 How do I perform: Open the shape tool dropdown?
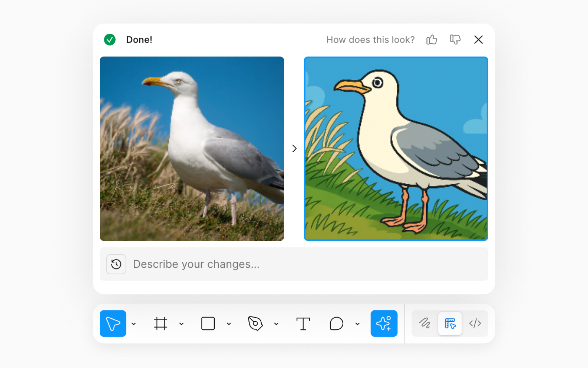229,323
